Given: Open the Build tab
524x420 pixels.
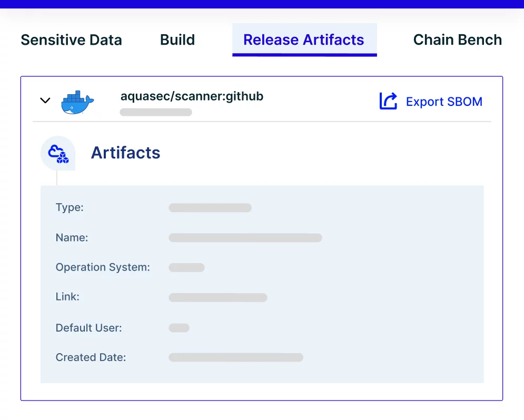Looking at the screenshot, I should click(177, 40).
